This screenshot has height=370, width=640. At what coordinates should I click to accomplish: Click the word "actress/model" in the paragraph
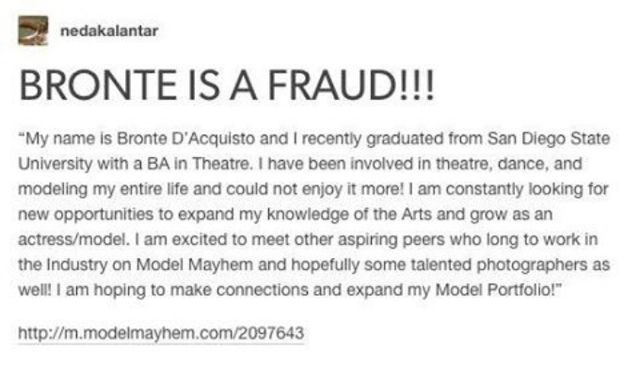coord(71,240)
